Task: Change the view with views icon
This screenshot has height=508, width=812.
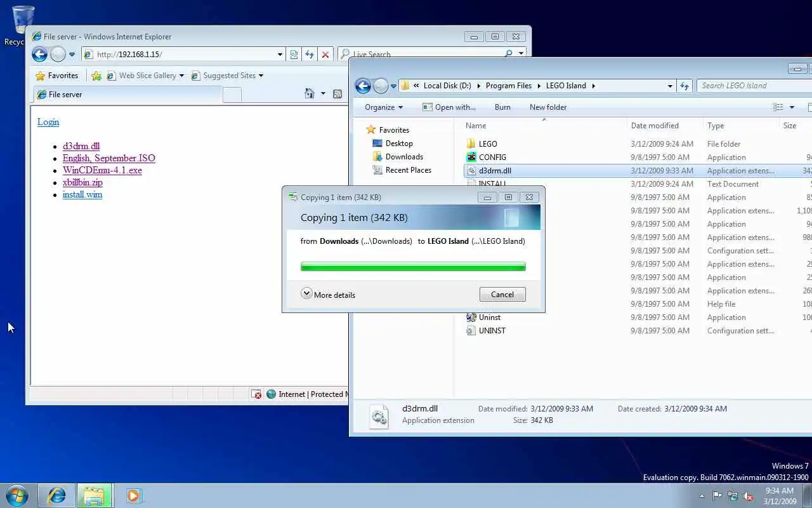Action: coord(778,107)
